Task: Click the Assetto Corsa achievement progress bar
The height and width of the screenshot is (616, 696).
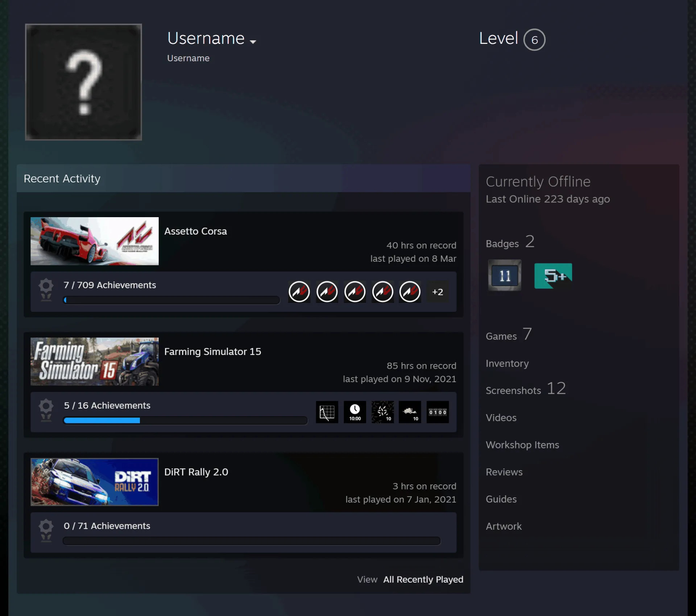Action: click(x=171, y=300)
